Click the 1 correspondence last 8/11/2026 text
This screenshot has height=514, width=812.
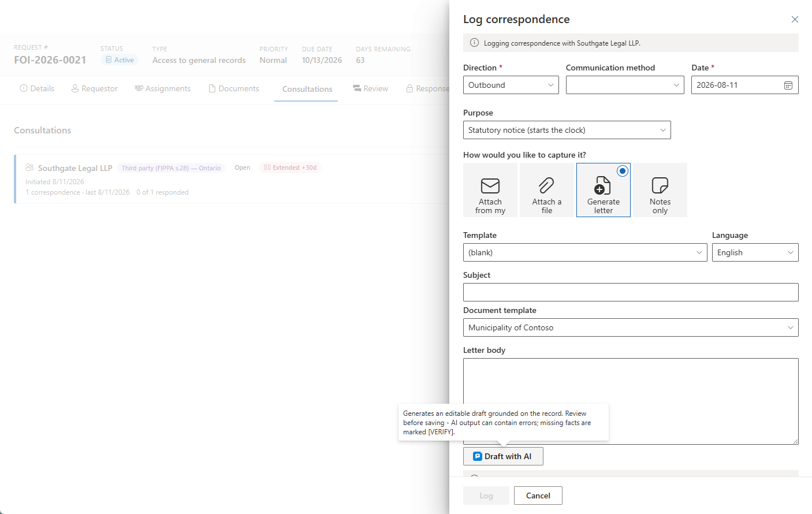pos(77,192)
